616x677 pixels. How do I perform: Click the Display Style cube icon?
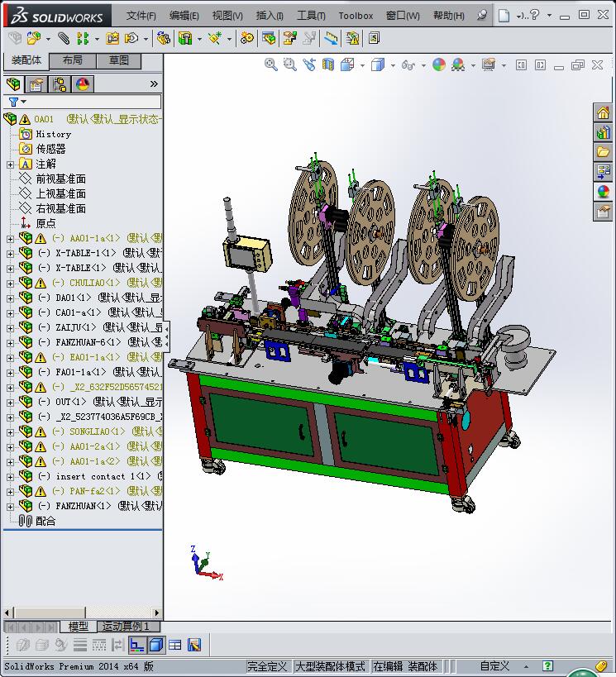(x=378, y=64)
